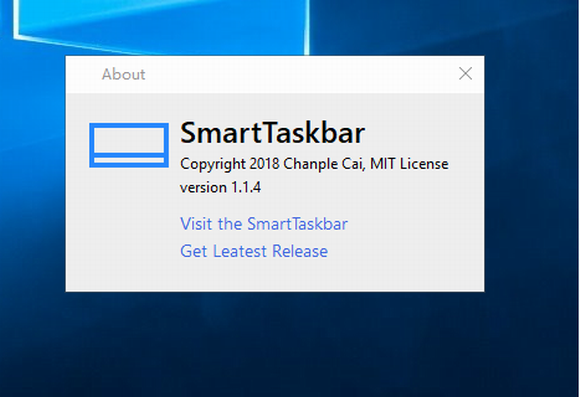Click the white bar inside the logo icon
Screen dimensions: 580x397
click(x=129, y=160)
